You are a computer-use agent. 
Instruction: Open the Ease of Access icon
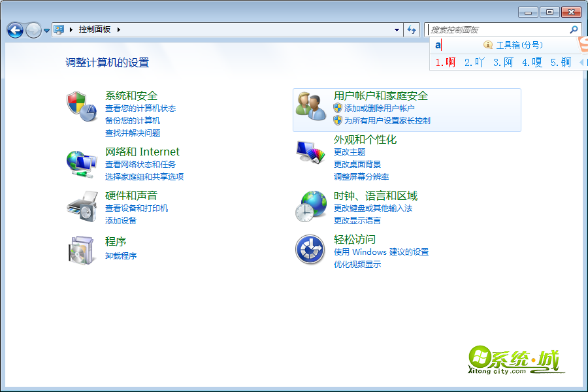tap(310, 250)
